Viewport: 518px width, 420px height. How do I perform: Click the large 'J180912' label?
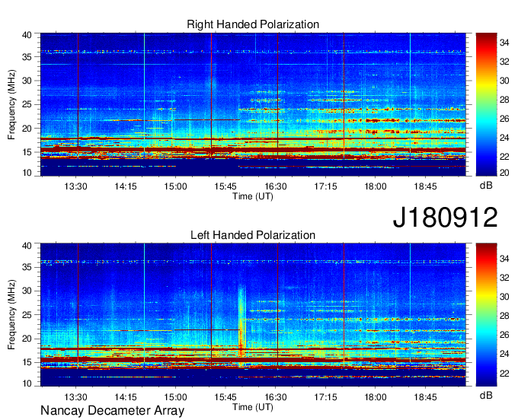(x=445, y=217)
